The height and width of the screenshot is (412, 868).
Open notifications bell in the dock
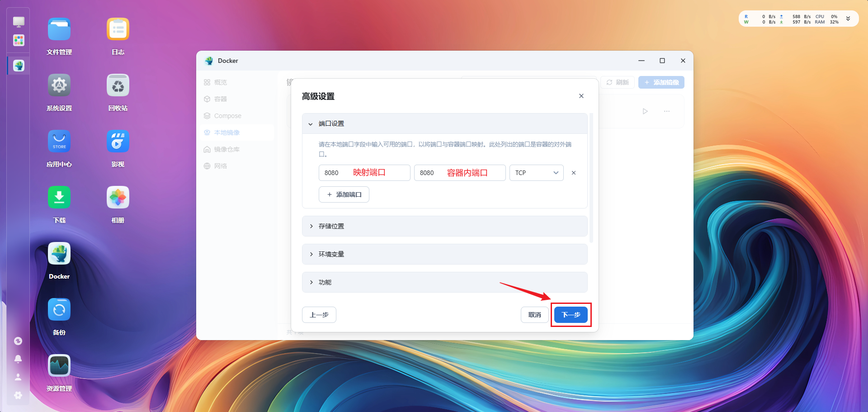click(18, 359)
